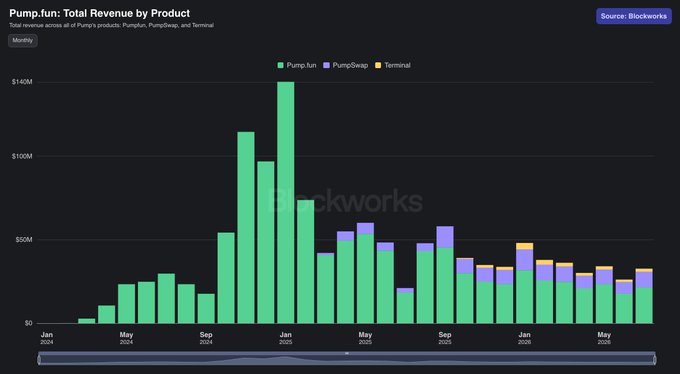Click the $0 y-axis label
The height and width of the screenshot is (374, 680).
pos(28,323)
